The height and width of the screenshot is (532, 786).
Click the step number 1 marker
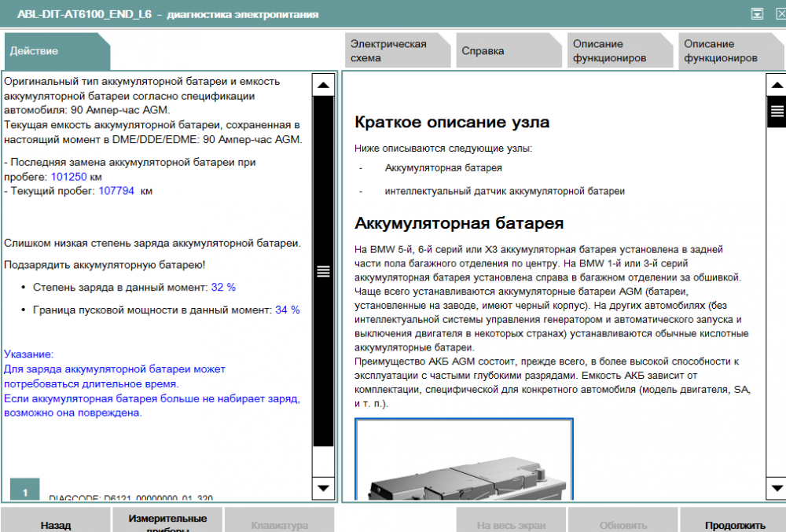(x=25, y=490)
